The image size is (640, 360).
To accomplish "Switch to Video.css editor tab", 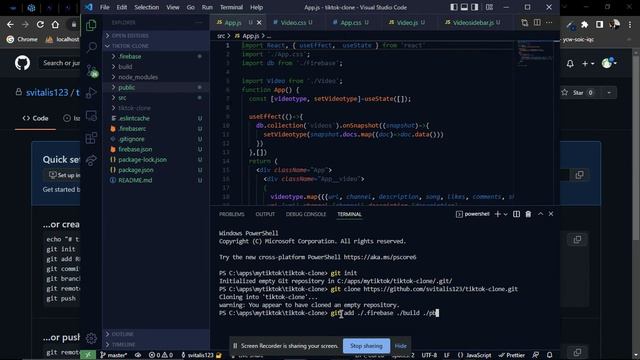I will tap(293, 23).
